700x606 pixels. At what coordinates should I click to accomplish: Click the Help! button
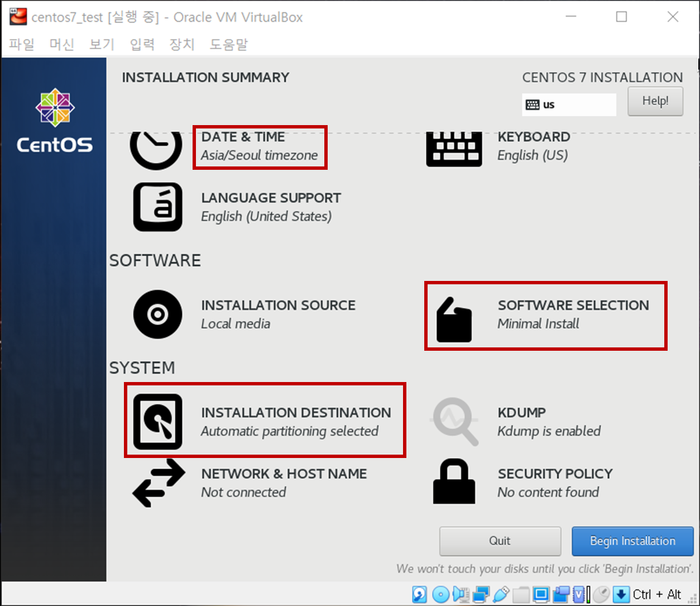655,101
